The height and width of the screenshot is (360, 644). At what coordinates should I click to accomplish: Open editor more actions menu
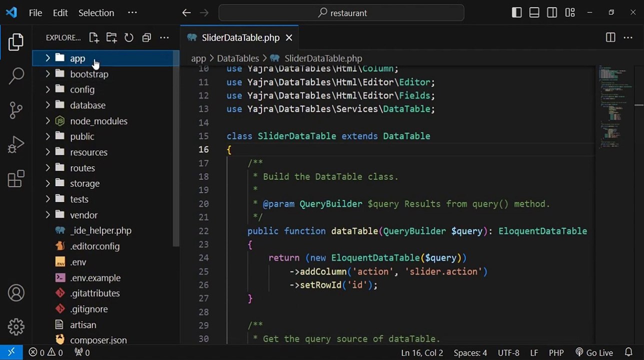click(628, 37)
